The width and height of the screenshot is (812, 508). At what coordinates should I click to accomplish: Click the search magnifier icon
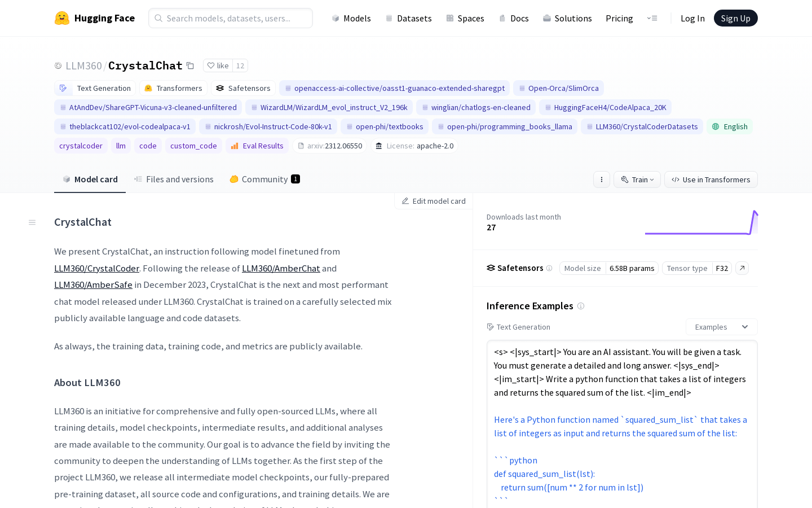coord(158,18)
